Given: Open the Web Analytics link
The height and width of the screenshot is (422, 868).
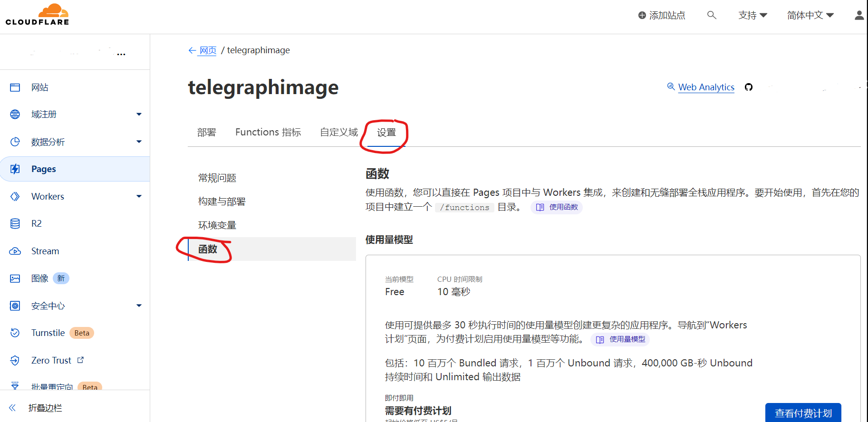Looking at the screenshot, I should click(x=706, y=87).
